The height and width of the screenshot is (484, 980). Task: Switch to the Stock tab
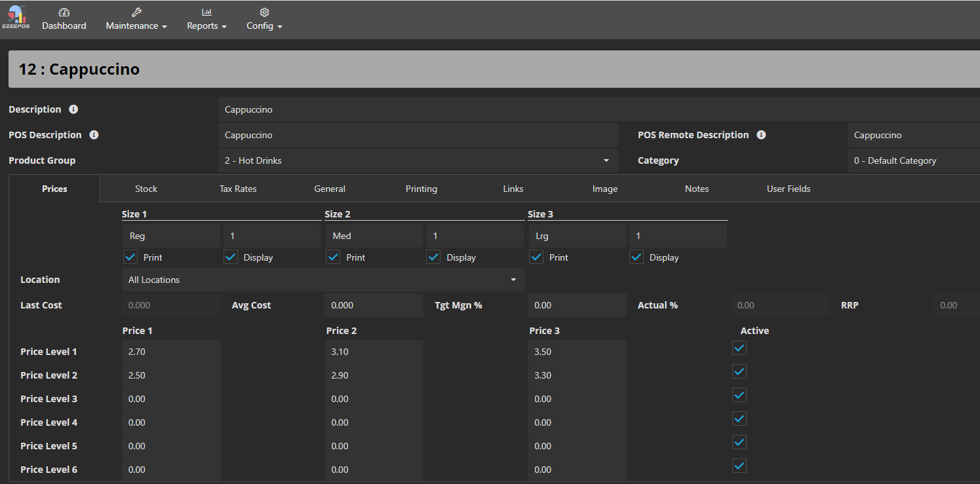tap(146, 189)
